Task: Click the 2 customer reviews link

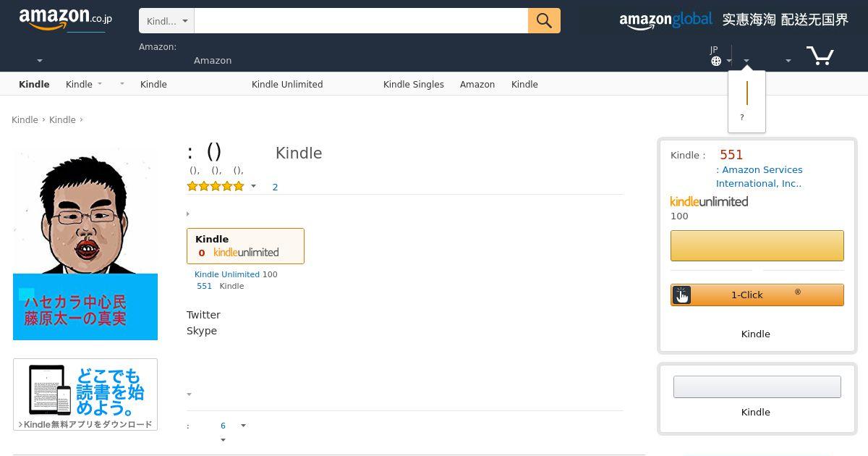Action: coord(275,187)
